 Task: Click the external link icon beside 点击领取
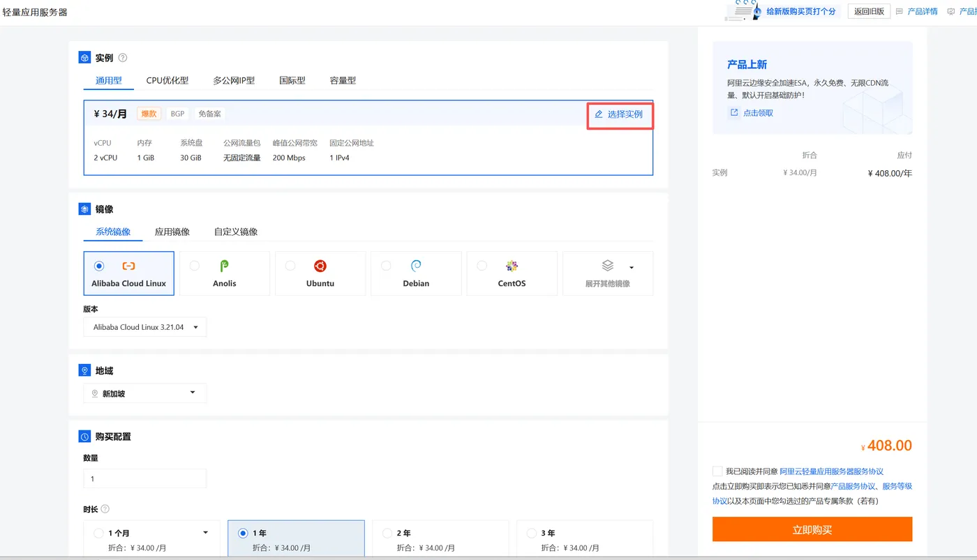tap(734, 113)
